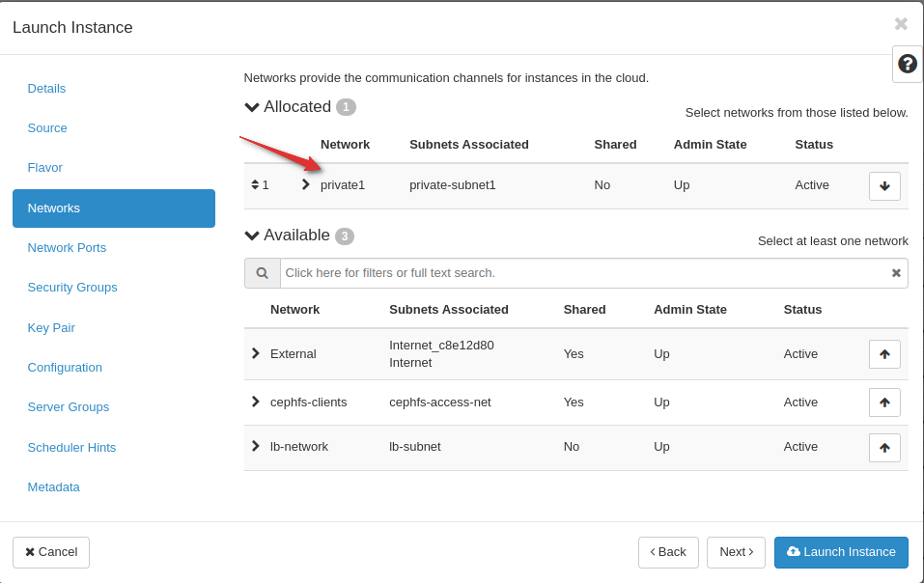924x583 pixels.
Task: Switch to the Security Groups step
Action: tap(72, 287)
